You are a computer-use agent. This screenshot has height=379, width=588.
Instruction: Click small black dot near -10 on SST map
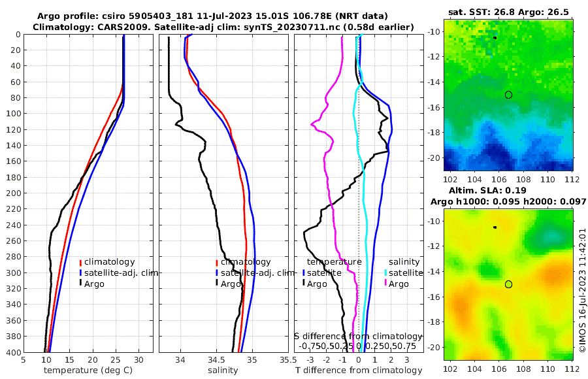pyautogui.click(x=495, y=38)
